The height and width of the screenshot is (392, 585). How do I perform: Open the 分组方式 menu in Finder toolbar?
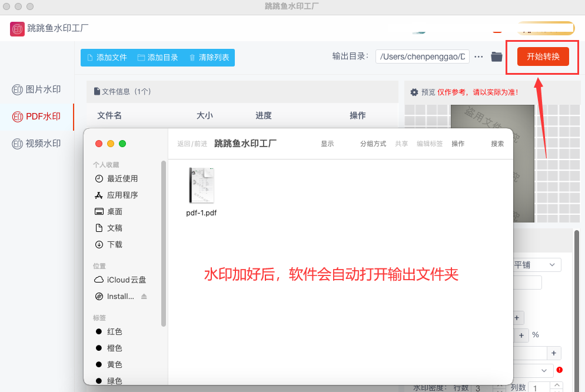click(373, 144)
